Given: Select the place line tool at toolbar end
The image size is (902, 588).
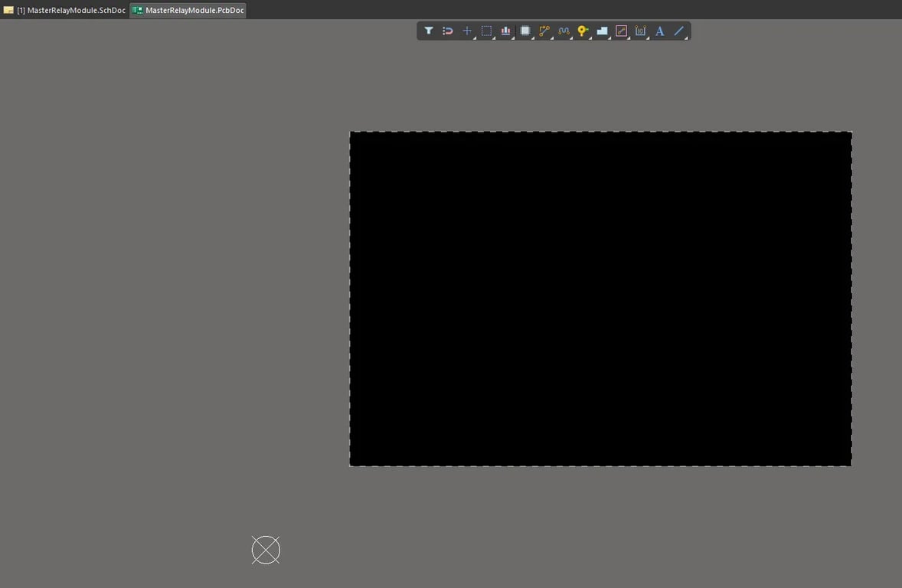Looking at the screenshot, I should pyautogui.click(x=678, y=31).
